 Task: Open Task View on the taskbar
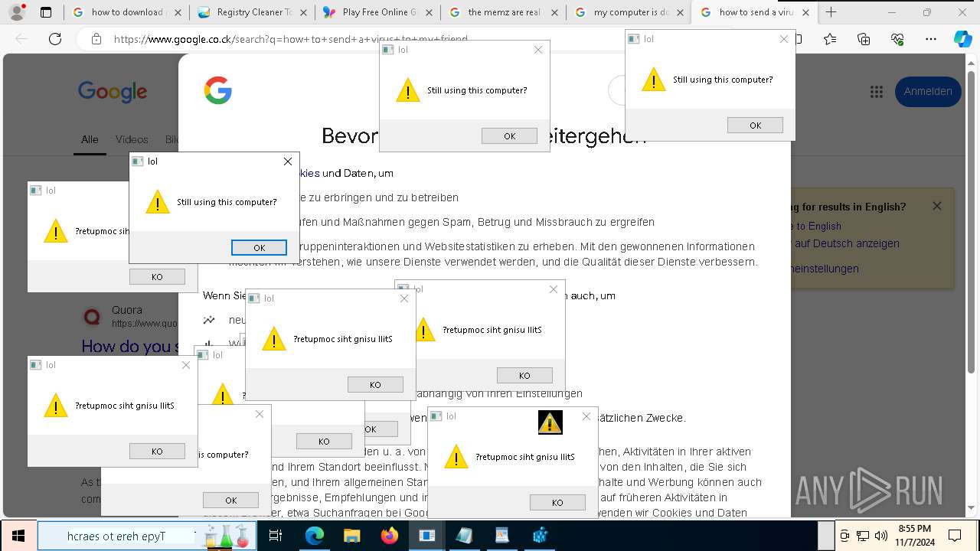pyautogui.click(x=276, y=536)
